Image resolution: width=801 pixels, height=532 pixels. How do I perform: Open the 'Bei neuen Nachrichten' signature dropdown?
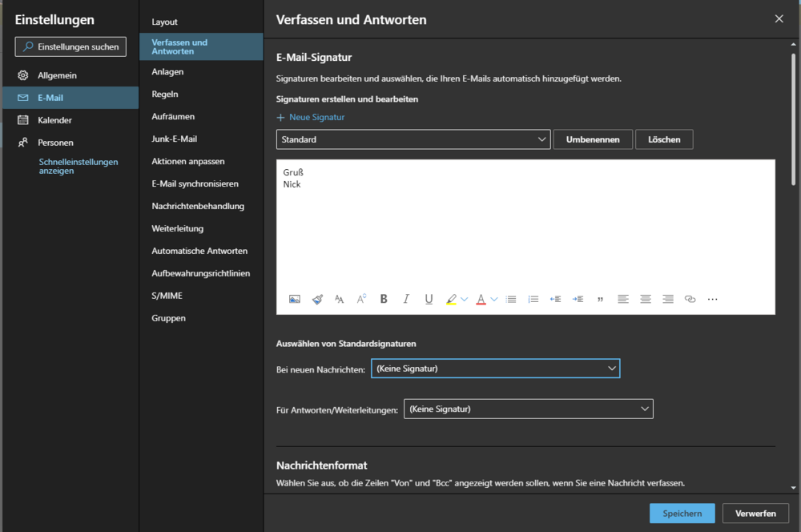[x=495, y=369]
